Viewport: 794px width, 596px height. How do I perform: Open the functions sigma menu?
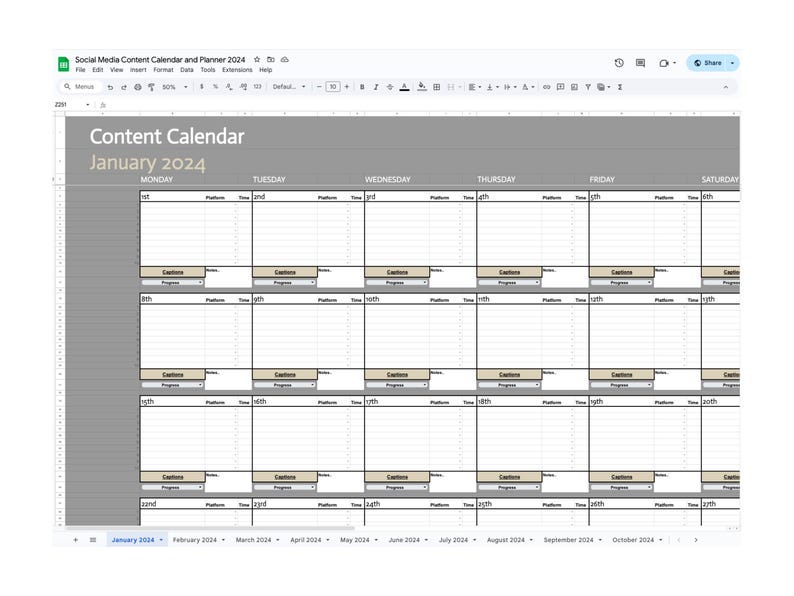pyautogui.click(x=620, y=87)
